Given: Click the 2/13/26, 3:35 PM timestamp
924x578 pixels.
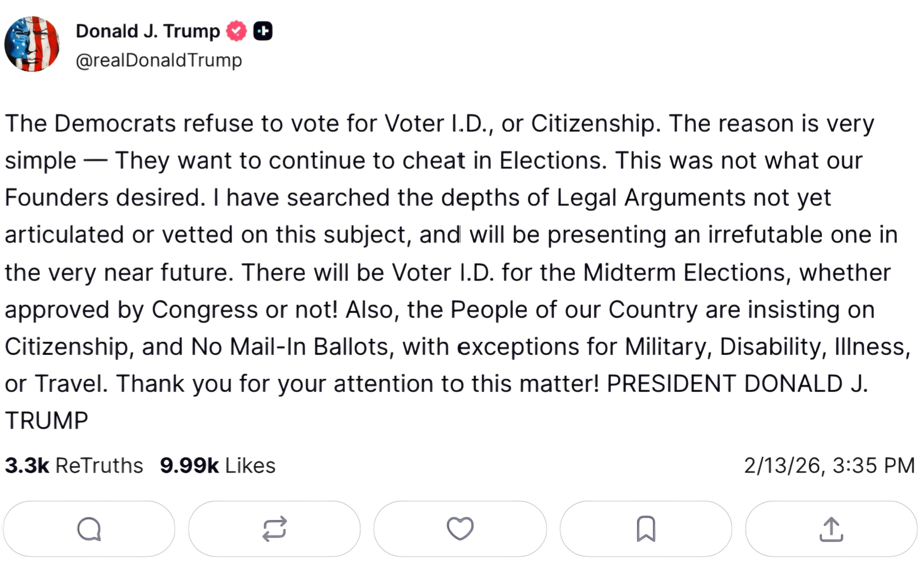Looking at the screenshot, I should point(829,465).
